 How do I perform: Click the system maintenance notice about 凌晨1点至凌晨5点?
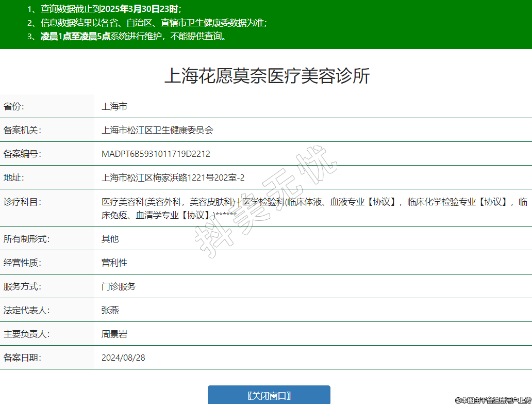click(x=133, y=36)
